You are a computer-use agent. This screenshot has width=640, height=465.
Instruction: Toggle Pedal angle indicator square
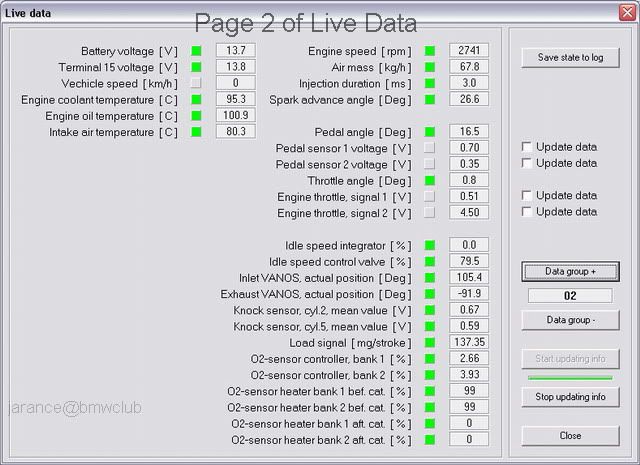[430, 132]
